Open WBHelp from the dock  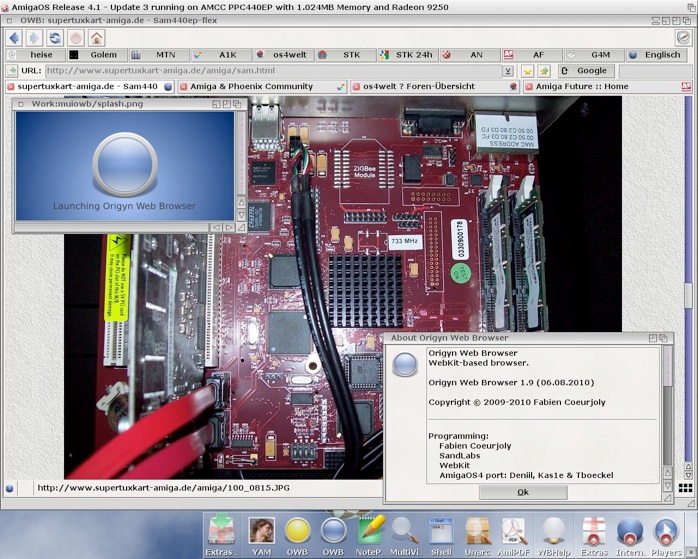tap(551, 531)
